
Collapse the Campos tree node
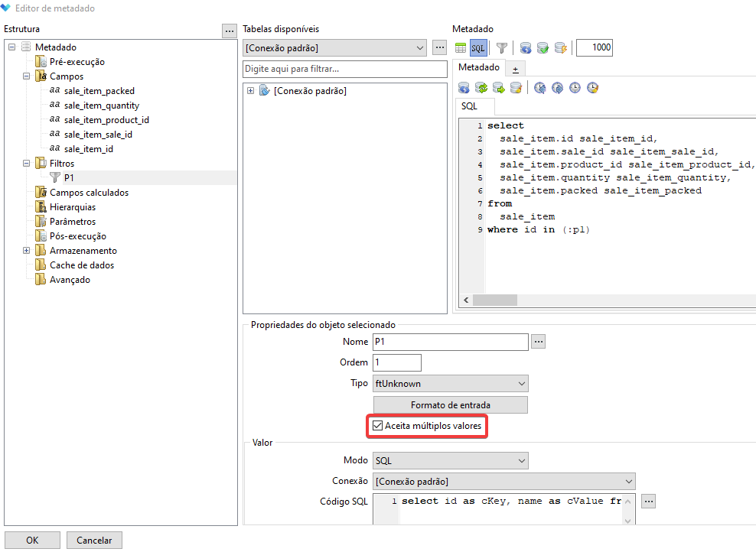[x=26, y=76]
